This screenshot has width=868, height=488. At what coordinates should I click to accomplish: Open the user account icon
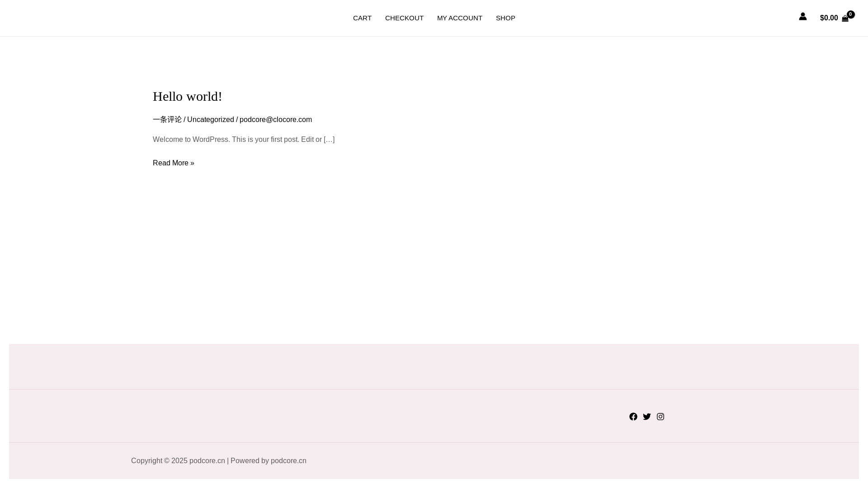[803, 17]
